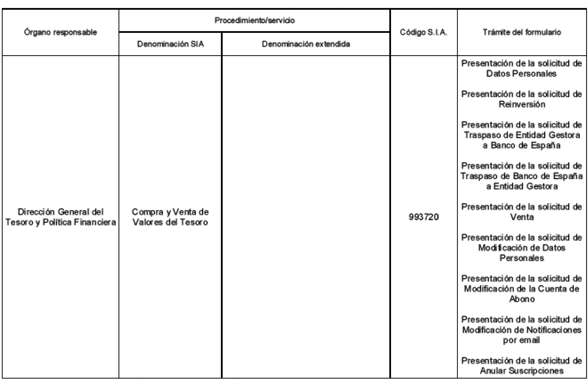Screen dimensions: 588x384
Task: Click 'Compra y Venta de Valores del Tesoro'
Action: point(170,217)
